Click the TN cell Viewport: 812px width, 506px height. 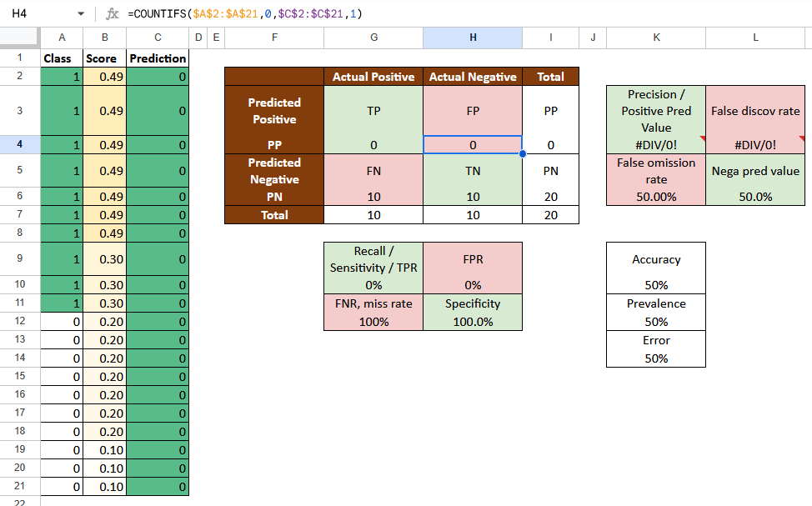(473, 171)
